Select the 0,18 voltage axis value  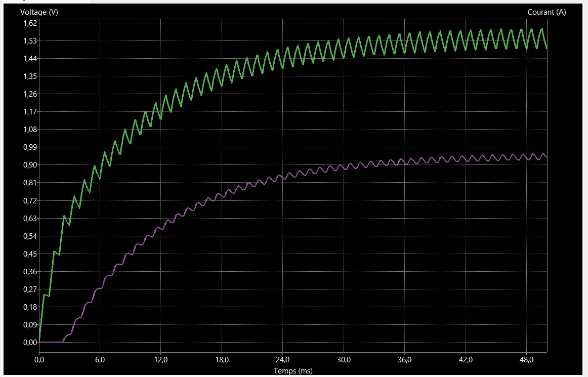(x=30, y=307)
